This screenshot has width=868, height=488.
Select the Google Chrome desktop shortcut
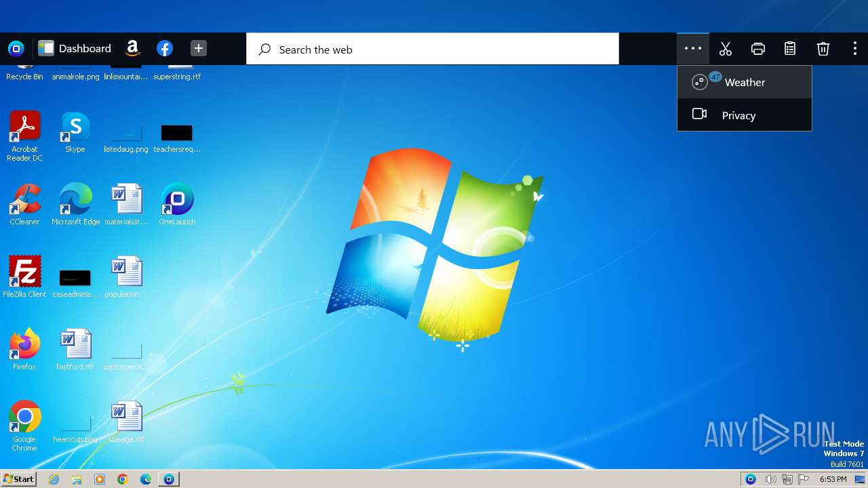coord(24,426)
